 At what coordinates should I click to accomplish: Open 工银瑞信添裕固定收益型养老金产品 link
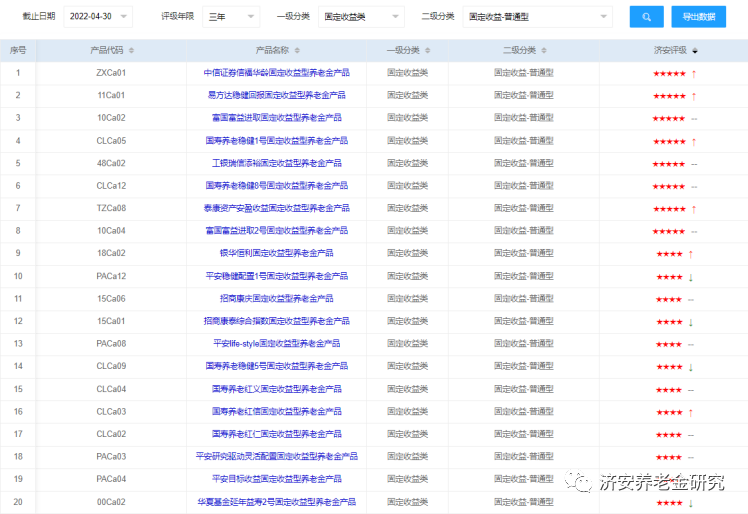coord(277,163)
